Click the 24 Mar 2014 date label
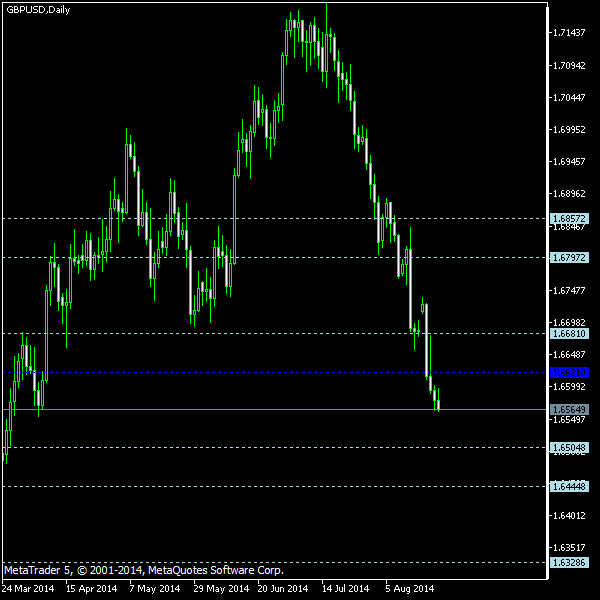Screen dimensions: 600x600 tap(28, 589)
